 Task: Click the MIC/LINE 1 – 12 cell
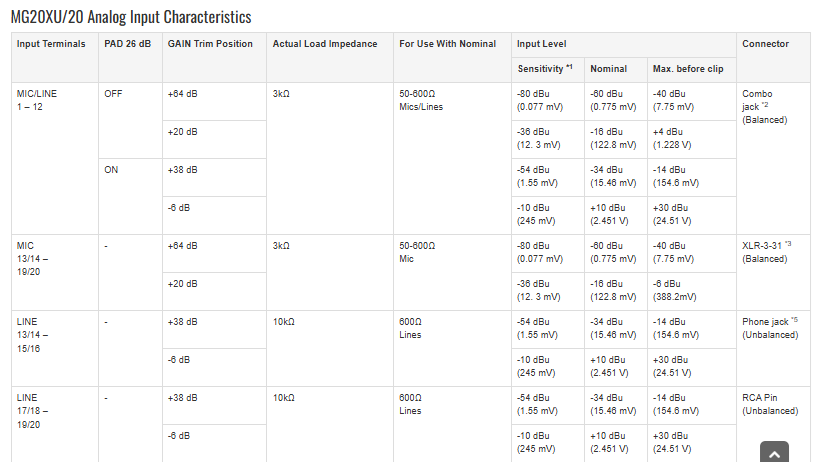(55, 158)
